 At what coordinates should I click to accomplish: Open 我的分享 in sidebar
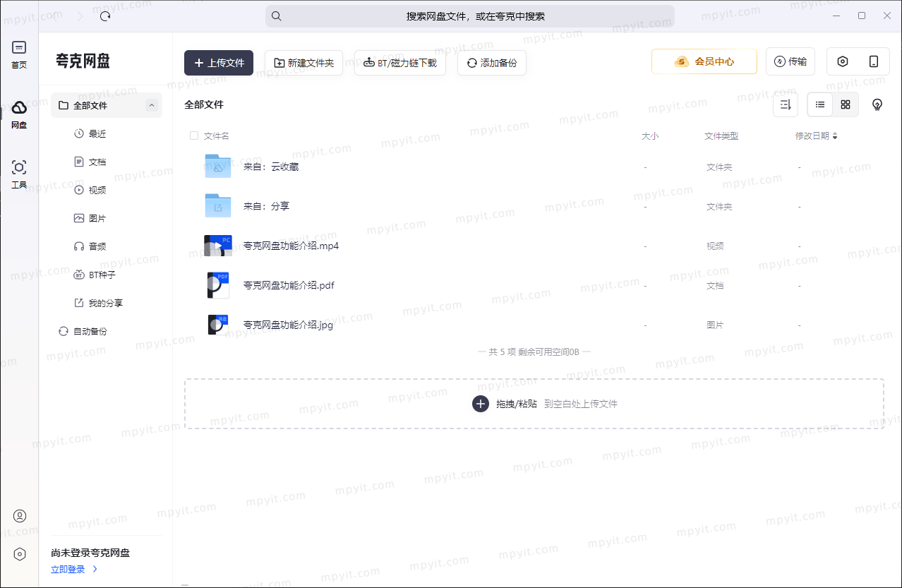106,303
